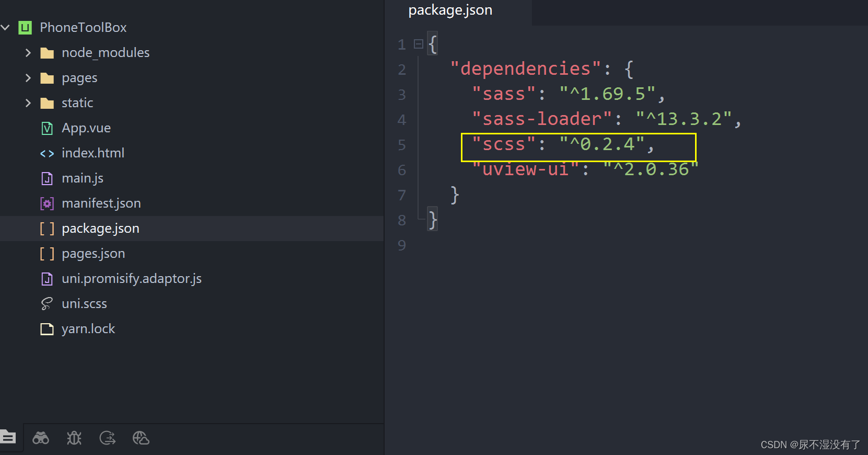Click the "^1.69.5" version value

[x=607, y=94]
